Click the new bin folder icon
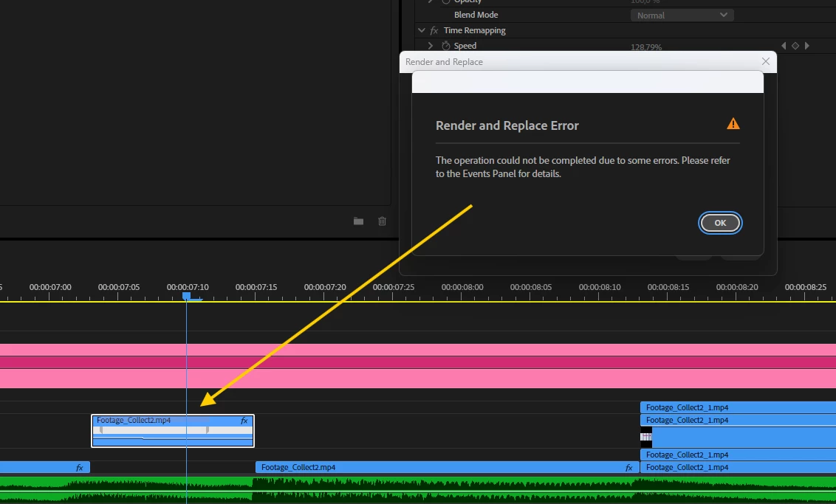The width and height of the screenshot is (836, 504). coord(358,221)
